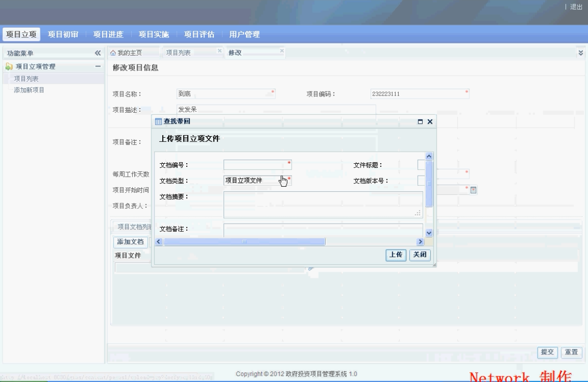Open the 用户管理 navigation tab
The image size is (588, 382).
click(244, 34)
